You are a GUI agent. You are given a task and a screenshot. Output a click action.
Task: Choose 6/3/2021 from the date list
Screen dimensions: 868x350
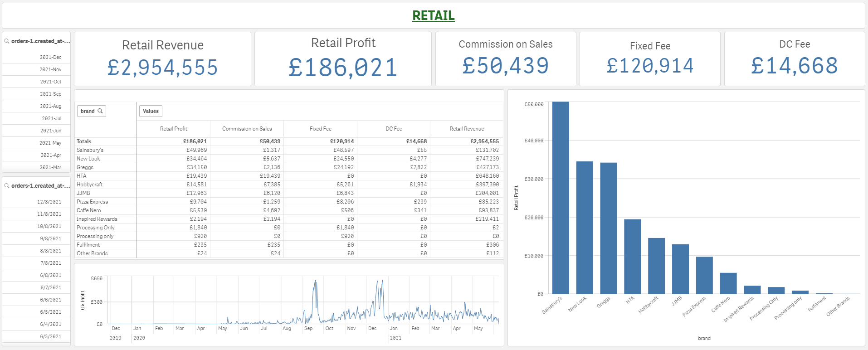[50, 337]
